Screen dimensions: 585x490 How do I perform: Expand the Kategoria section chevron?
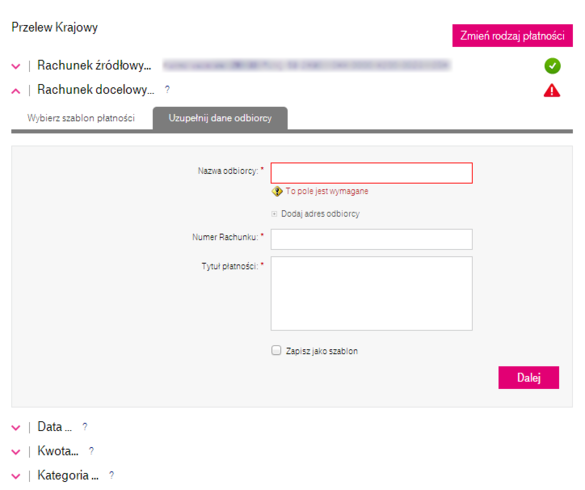click(16, 476)
